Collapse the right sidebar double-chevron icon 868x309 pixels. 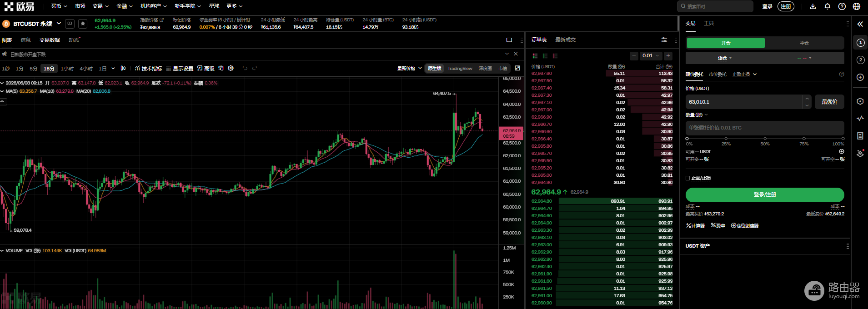[x=860, y=24]
